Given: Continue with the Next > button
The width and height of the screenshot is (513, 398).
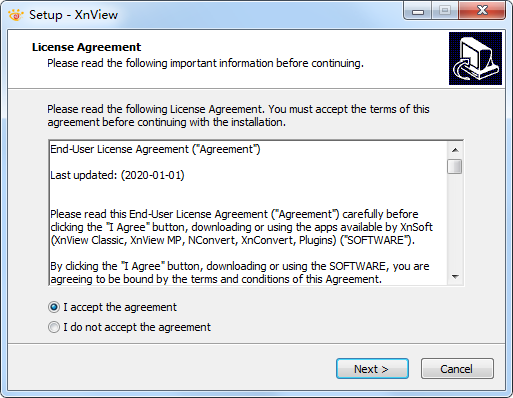Looking at the screenshot, I should [x=372, y=369].
